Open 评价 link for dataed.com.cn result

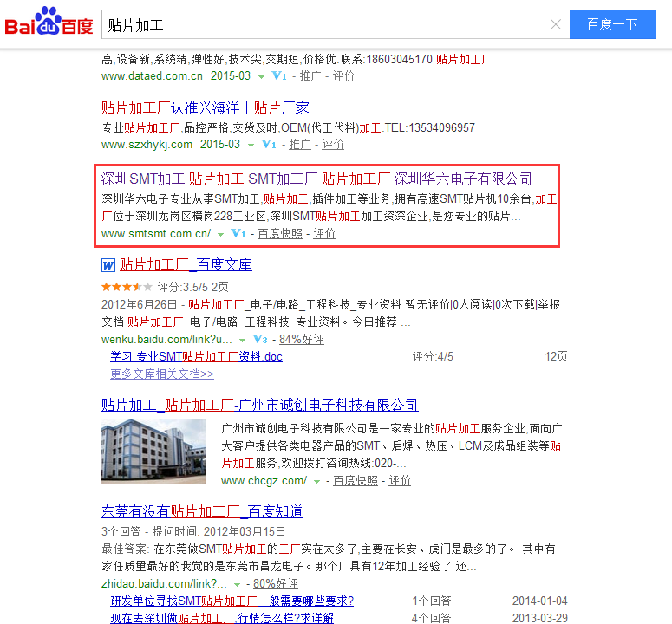coord(343,75)
